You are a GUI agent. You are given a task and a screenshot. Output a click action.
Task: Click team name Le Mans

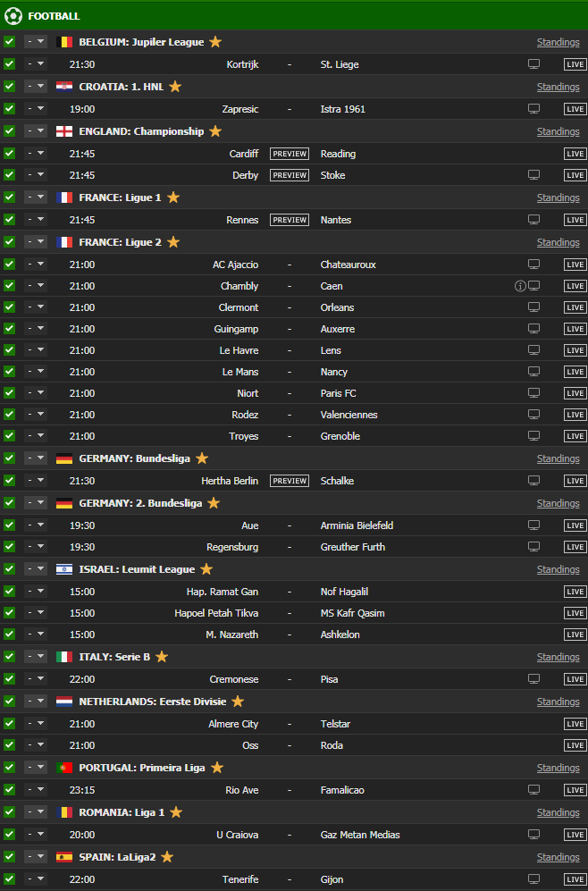click(239, 372)
